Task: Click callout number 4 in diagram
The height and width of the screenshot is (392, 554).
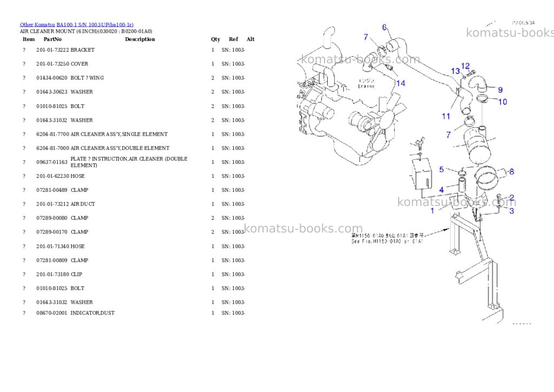Action: point(441,190)
